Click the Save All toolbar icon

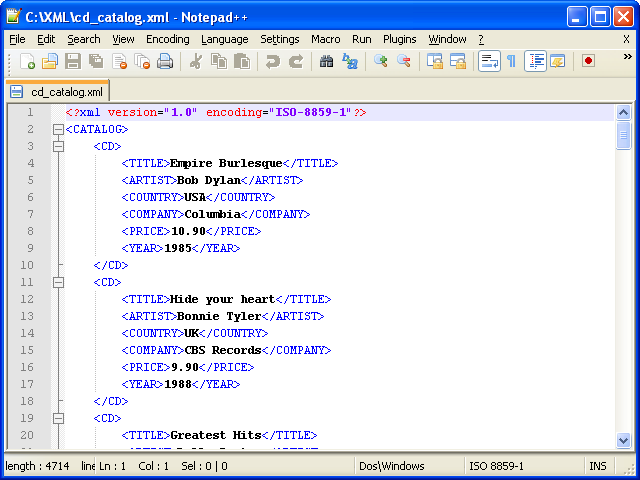96,62
